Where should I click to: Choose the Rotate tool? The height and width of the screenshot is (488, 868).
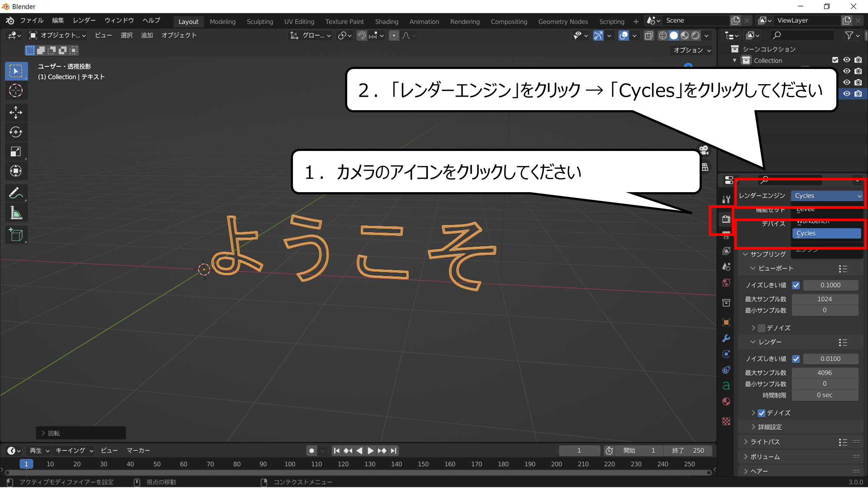point(16,132)
